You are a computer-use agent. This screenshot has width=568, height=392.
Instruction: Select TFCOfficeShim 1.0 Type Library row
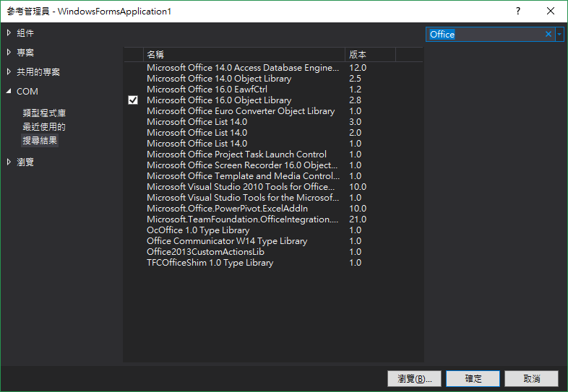(273, 263)
